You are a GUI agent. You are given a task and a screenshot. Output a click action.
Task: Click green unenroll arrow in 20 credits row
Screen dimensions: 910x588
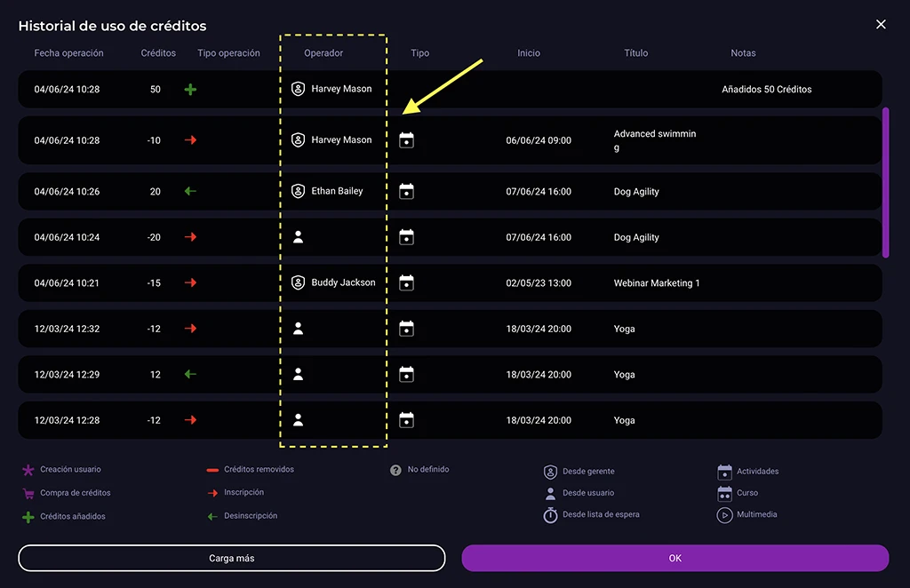pos(190,191)
